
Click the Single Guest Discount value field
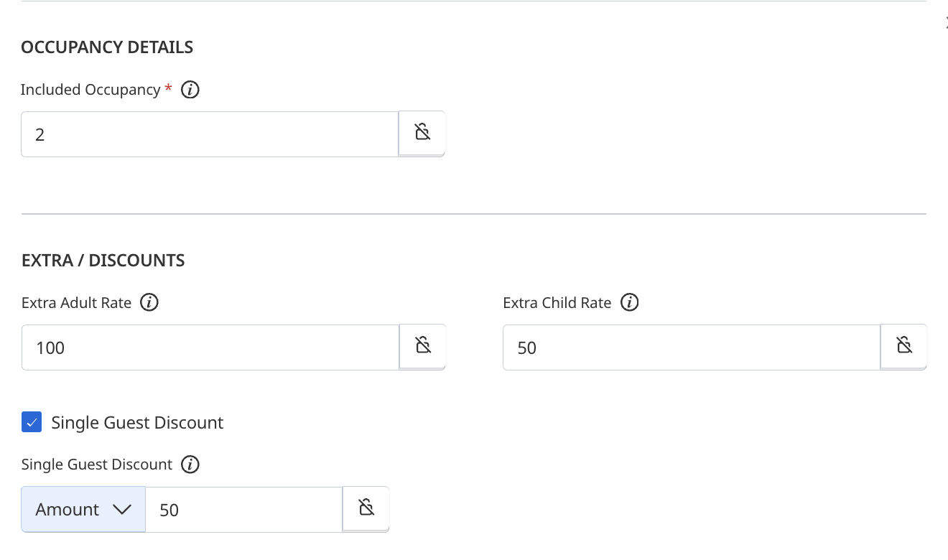pos(244,510)
